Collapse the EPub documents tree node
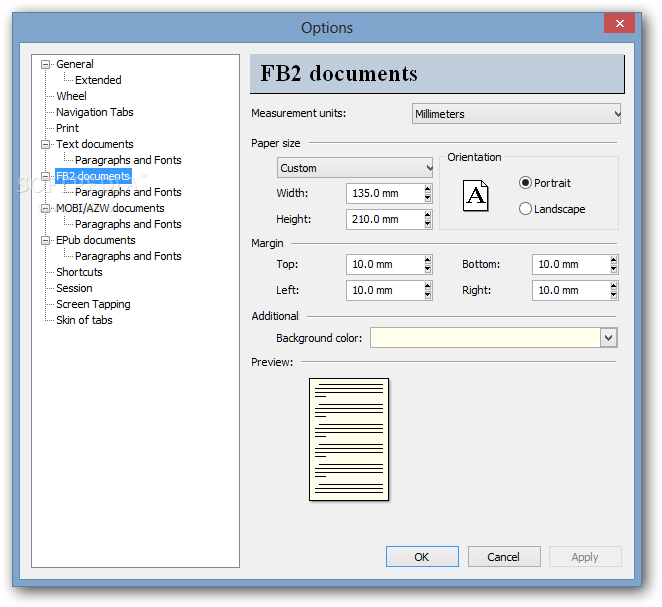This screenshot has height=607, width=662. [x=45, y=240]
